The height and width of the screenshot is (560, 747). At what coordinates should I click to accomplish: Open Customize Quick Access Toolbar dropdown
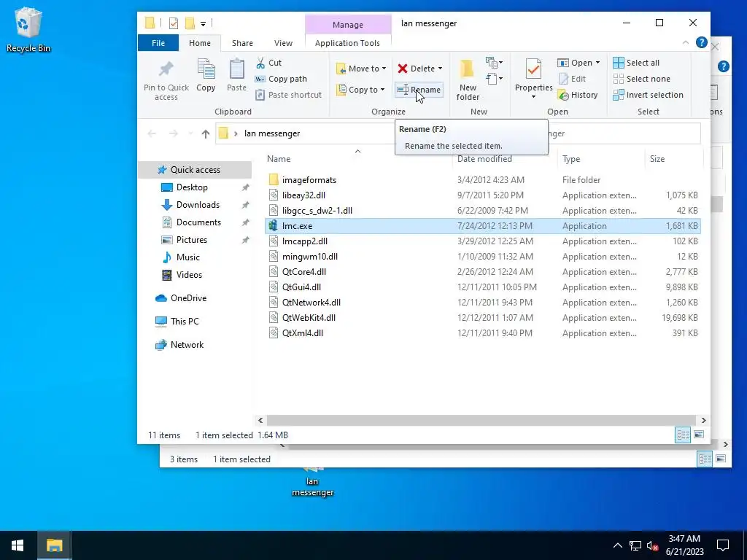point(203,23)
